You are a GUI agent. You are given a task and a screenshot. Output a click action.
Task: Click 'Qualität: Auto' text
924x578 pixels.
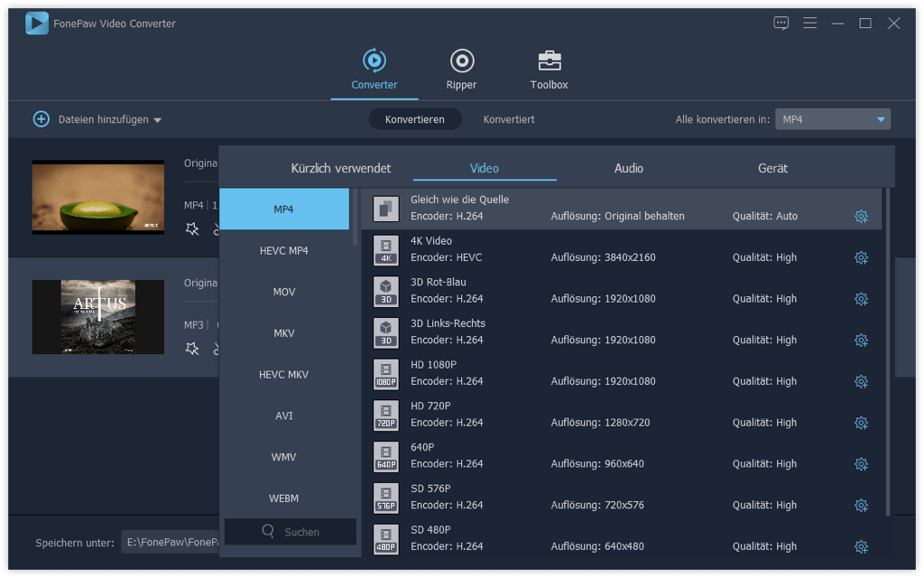click(765, 216)
